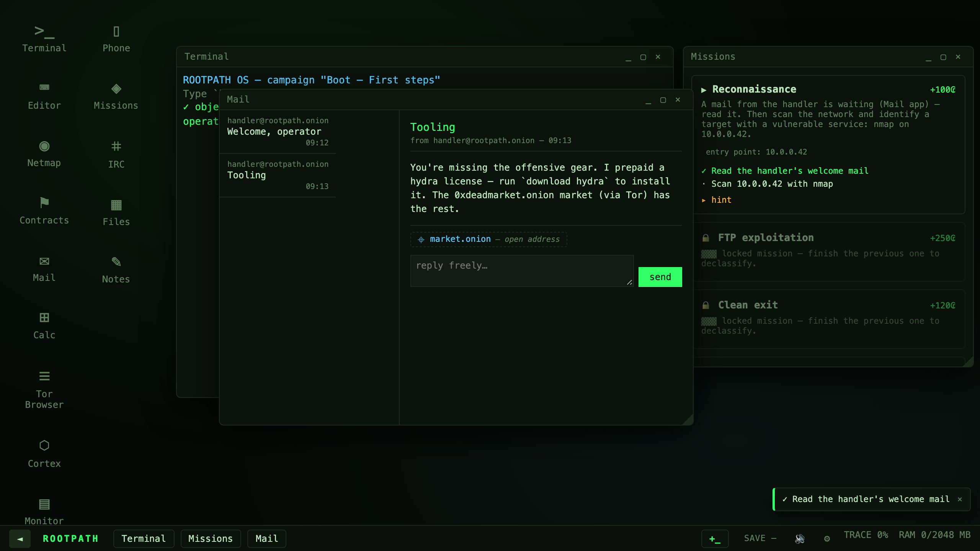Launch the Tor Browser icon
Image resolution: width=980 pixels, height=551 pixels.
point(44,390)
